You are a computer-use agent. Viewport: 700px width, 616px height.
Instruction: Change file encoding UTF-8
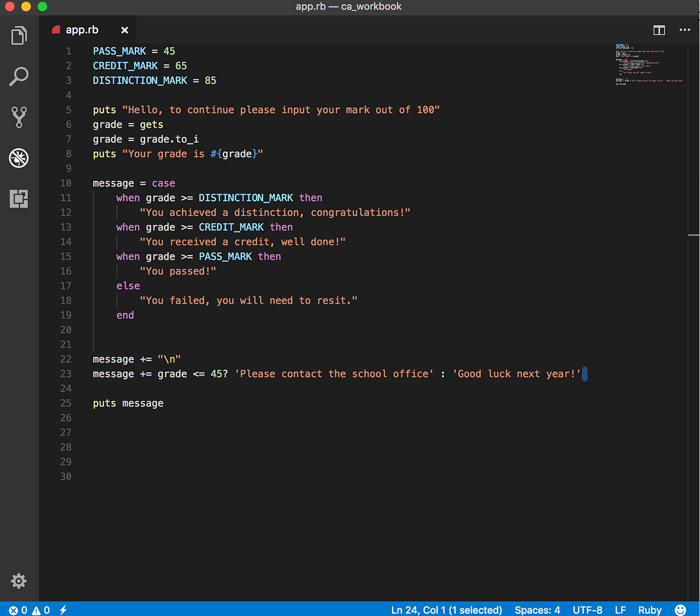click(587, 610)
